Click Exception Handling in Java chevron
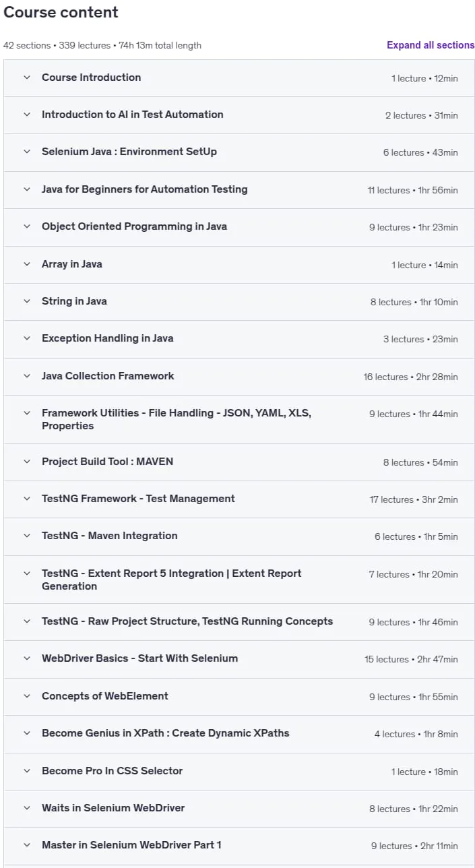 tap(27, 338)
